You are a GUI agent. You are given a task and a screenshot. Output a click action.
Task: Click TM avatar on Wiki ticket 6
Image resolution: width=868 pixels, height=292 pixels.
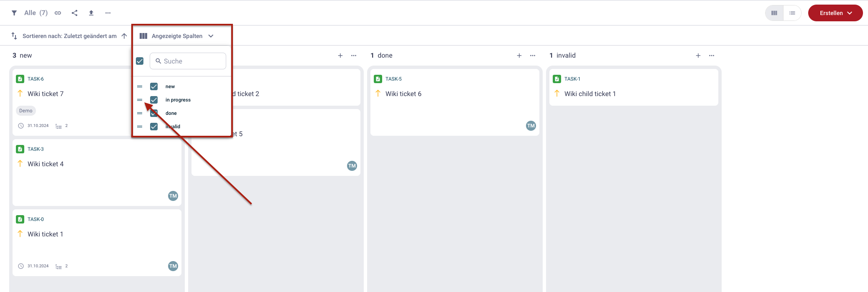[x=531, y=126]
